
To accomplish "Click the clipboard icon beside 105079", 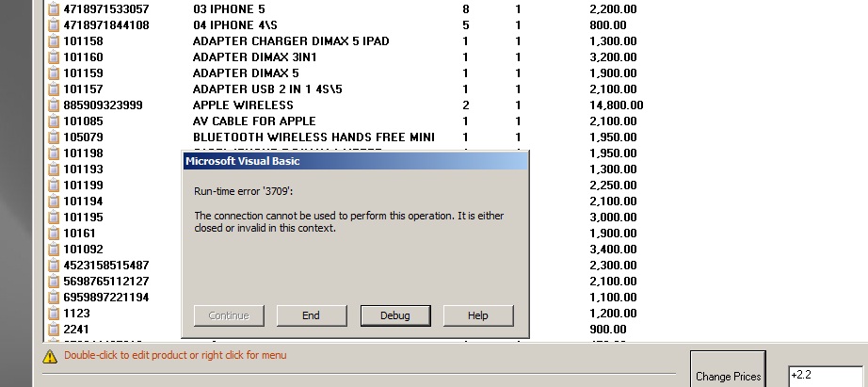I will pyautogui.click(x=53, y=137).
